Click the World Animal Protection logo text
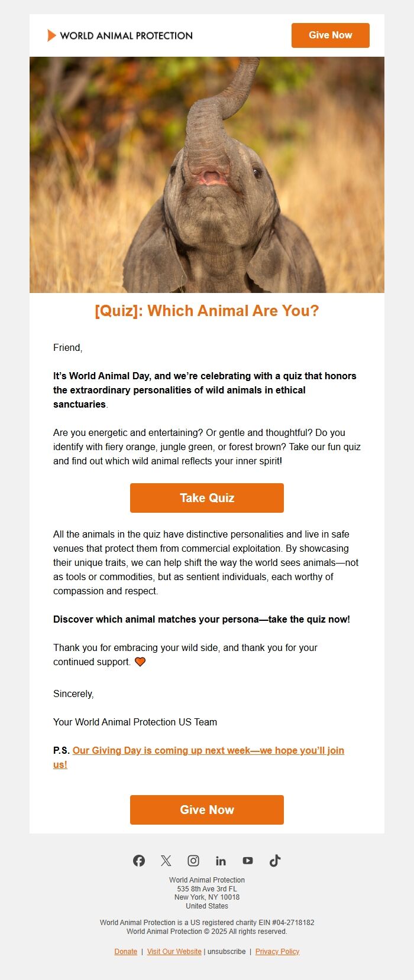The image size is (414, 980). click(126, 35)
